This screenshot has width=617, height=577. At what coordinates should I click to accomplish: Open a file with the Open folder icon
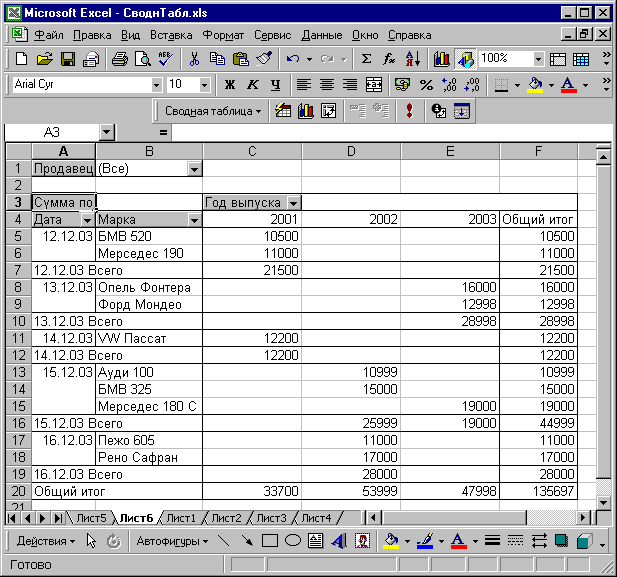tap(44, 59)
